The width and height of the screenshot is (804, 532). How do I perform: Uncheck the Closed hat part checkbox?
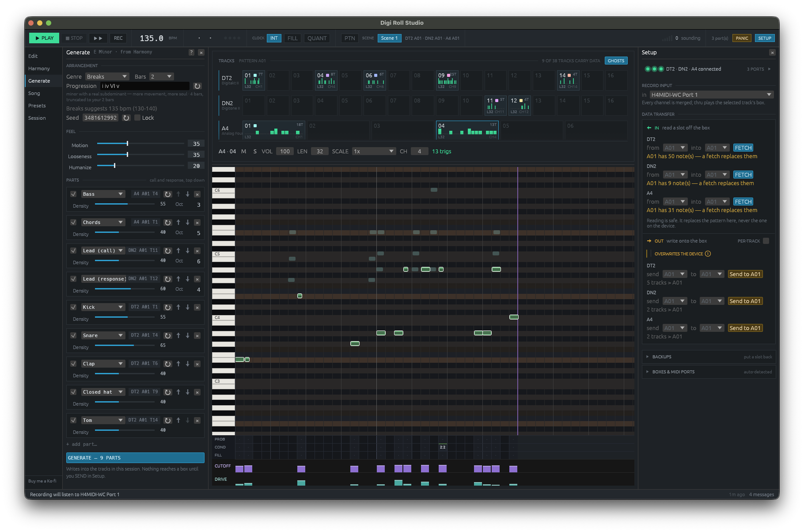pos(73,392)
